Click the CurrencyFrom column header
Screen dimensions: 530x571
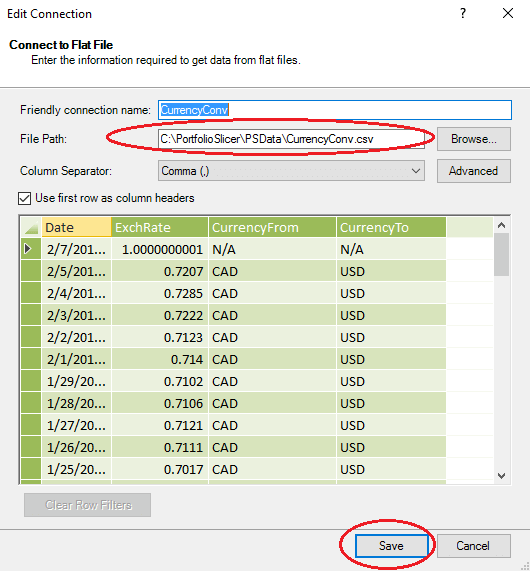pos(272,227)
